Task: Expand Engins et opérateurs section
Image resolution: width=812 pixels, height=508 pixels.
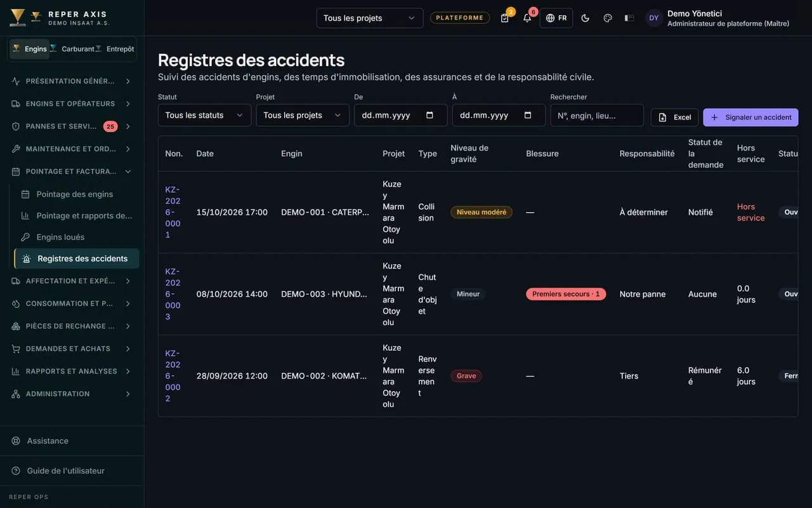Action: (x=72, y=104)
